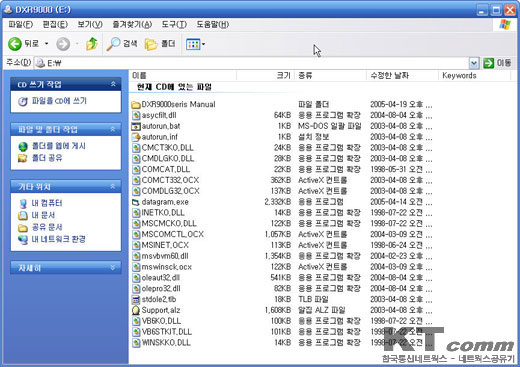Click the Views icon button
This screenshot has width=520, height=367.
click(193, 44)
